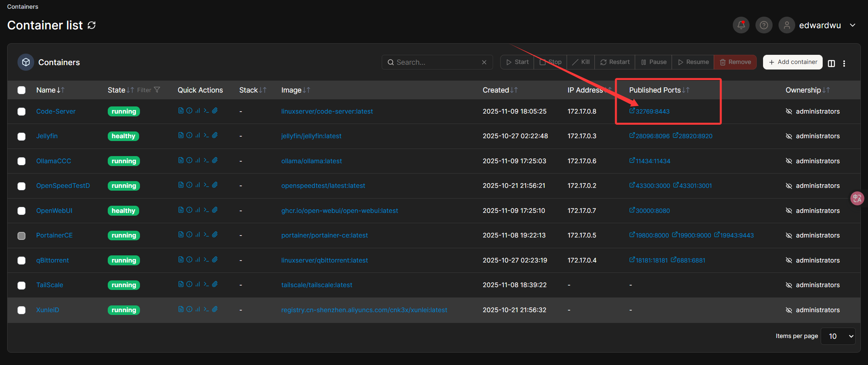Open logs for Code-Server container

pyautogui.click(x=181, y=111)
